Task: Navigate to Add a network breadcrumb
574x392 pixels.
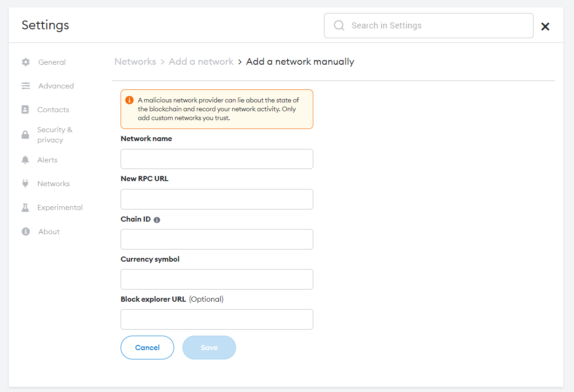Action: click(x=201, y=61)
